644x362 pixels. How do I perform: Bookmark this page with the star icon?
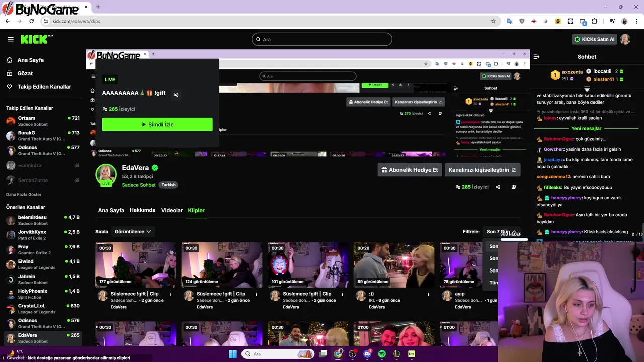click(x=493, y=21)
